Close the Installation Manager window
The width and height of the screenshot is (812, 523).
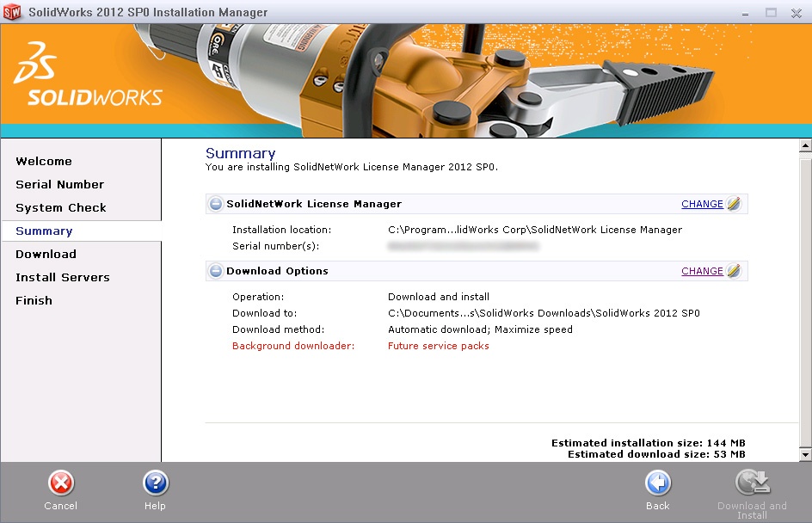point(797,13)
